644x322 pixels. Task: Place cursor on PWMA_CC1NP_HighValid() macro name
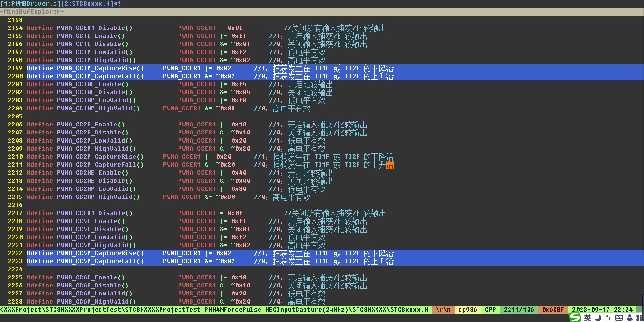(98, 108)
